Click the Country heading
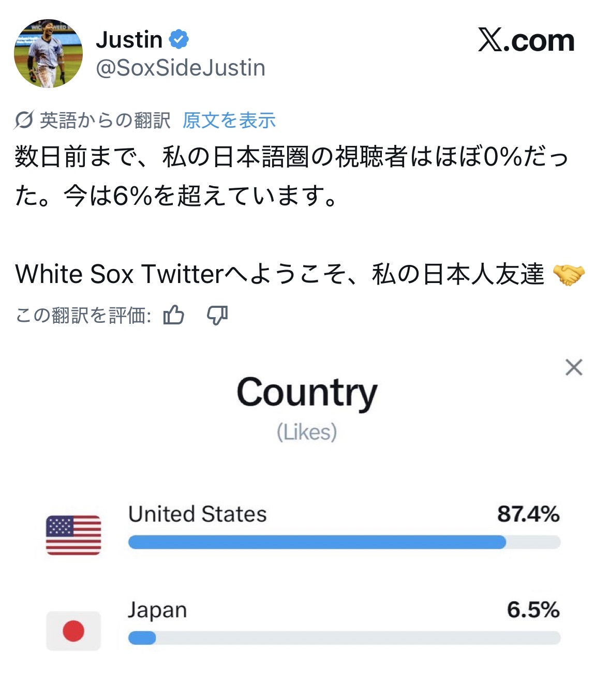Screen dimensions: 610x700 point(307,393)
